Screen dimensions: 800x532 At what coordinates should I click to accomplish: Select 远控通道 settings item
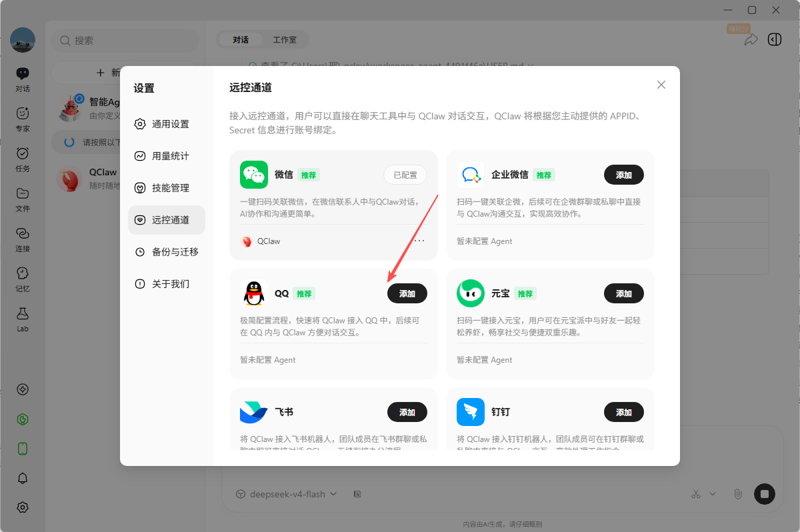pyautogui.click(x=166, y=220)
